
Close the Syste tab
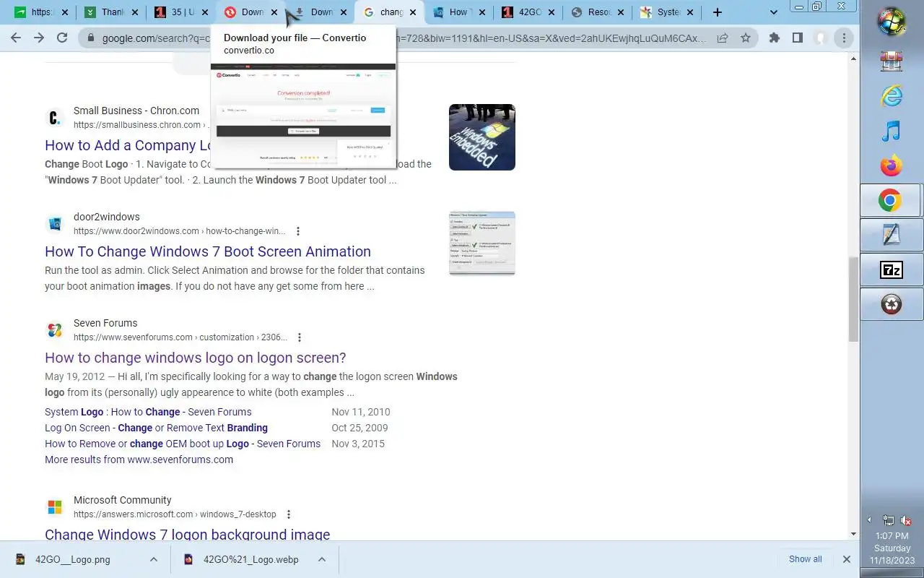689,12
